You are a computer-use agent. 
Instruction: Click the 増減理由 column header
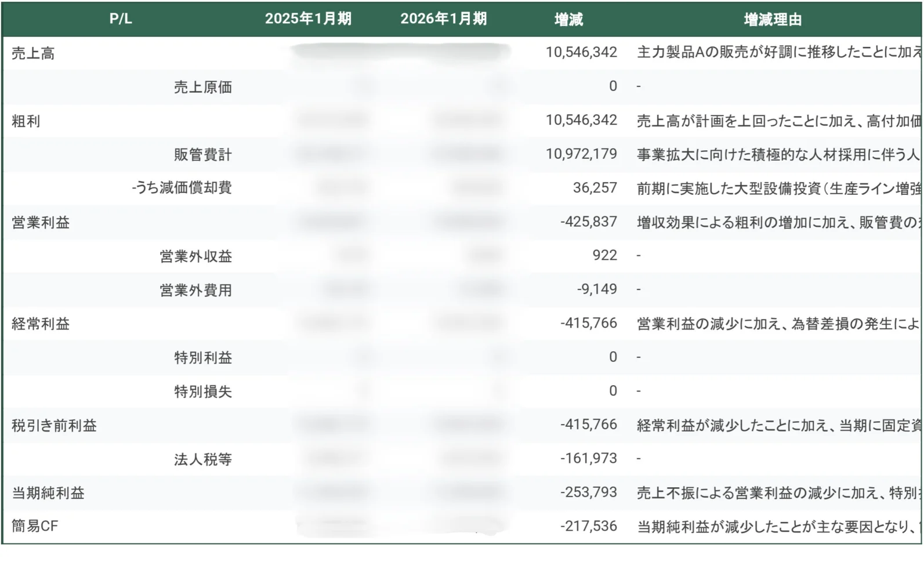point(773,20)
